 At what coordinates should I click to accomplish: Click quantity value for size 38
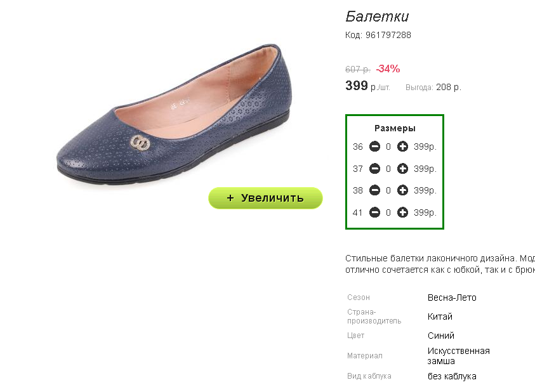point(388,190)
